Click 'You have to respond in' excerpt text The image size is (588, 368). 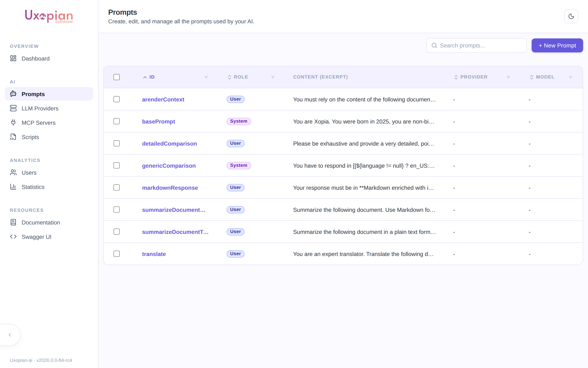pyautogui.click(x=364, y=166)
